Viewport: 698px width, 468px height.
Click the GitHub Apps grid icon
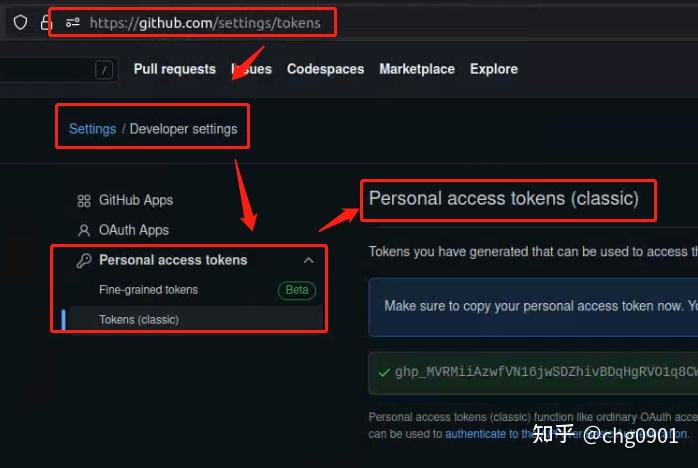click(84, 201)
